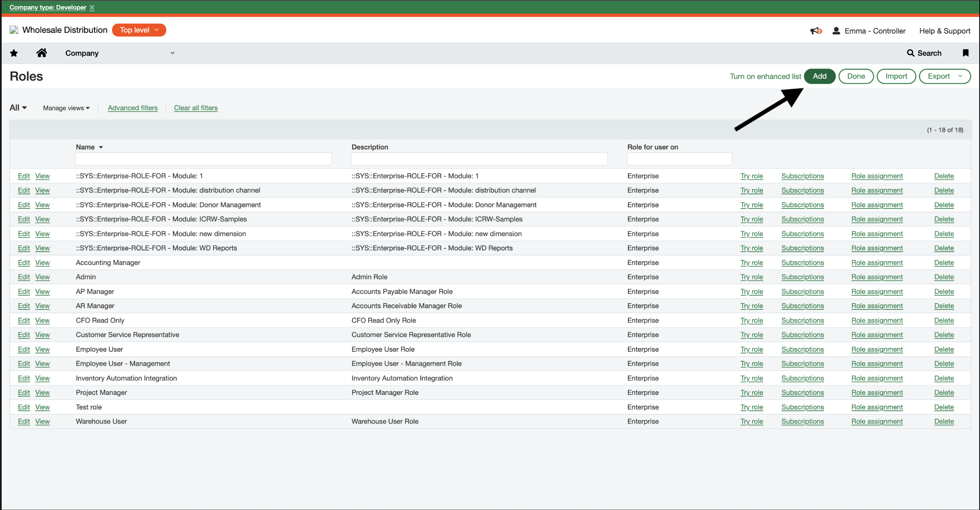The height and width of the screenshot is (510, 980).
Task: Open the Manage views menu
Action: click(x=66, y=108)
